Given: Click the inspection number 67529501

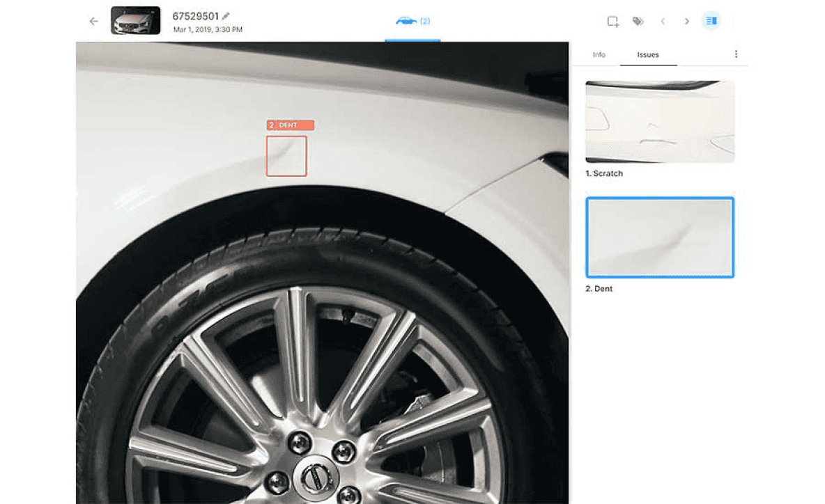Looking at the screenshot, I should point(195,16).
